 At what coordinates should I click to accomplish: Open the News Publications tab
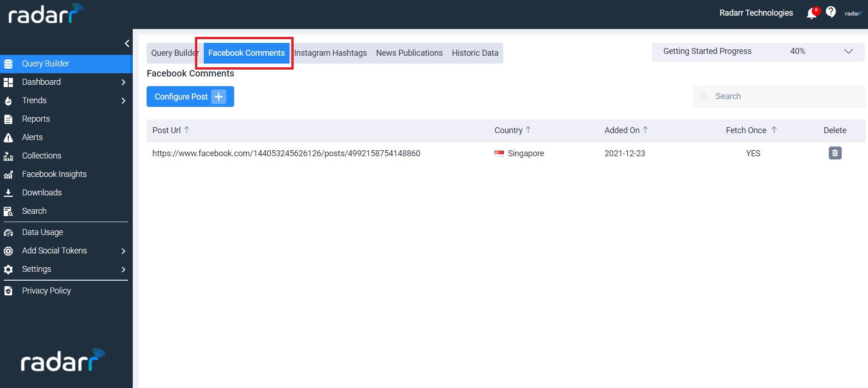(x=409, y=53)
